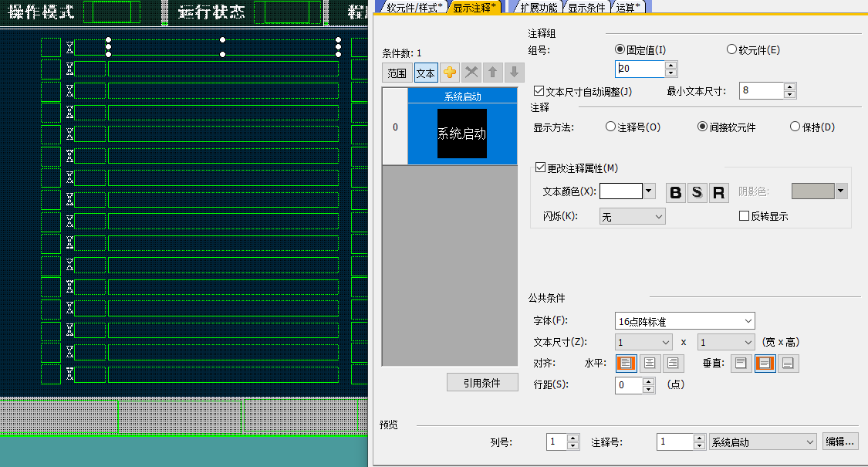Image resolution: width=868 pixels, height=467 pixels.
Task: Select the 软元件(E) group number radio
Action: [x=731, y=50]
